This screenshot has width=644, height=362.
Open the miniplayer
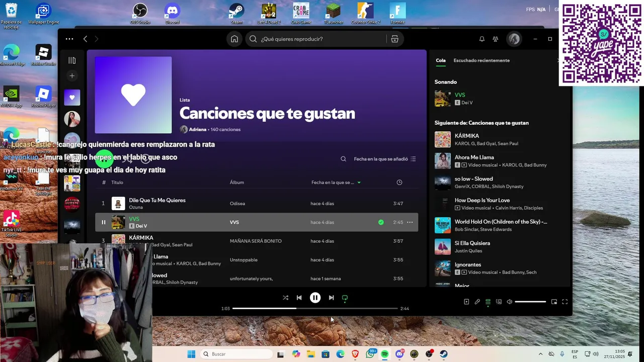[x=554, y=302]
